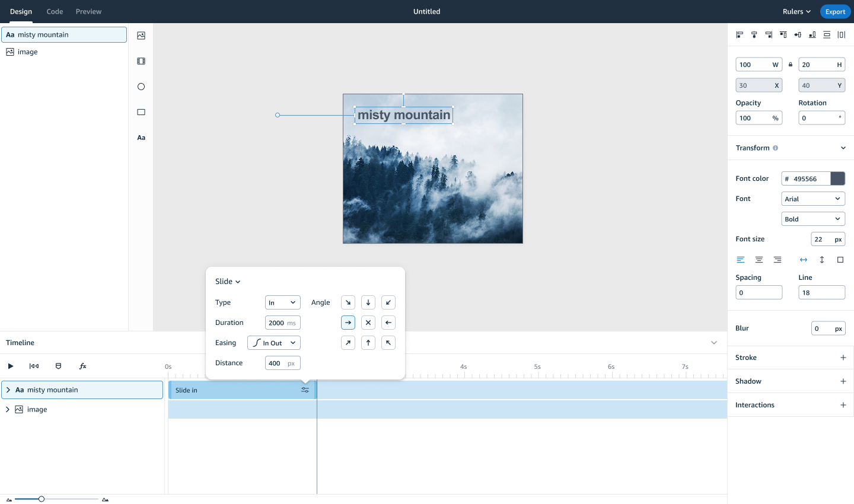The height and width of the screenshot is (504, 854).
Task: Expand the misty mountain timeline row
Action: 8,390
